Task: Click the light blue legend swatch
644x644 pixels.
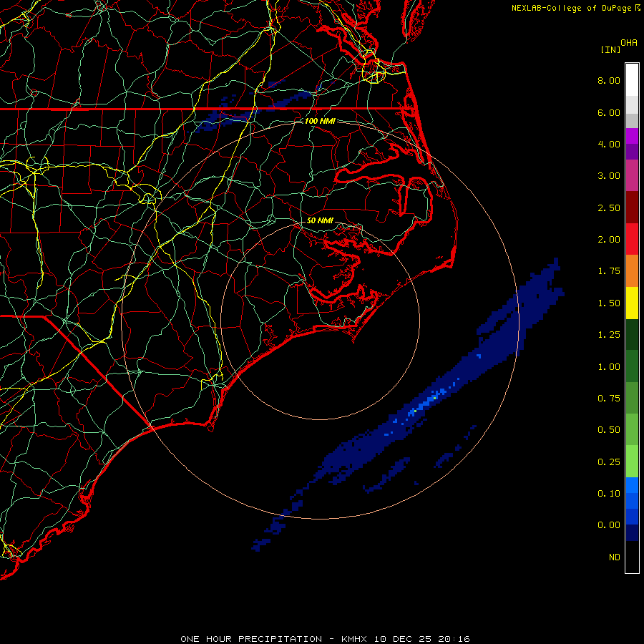Action: coord(632,485)
